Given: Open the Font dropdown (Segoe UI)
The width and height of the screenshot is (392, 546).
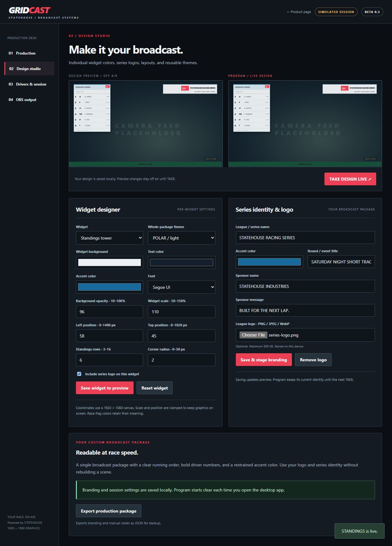Looking at the screenshot, I should 181,287.
